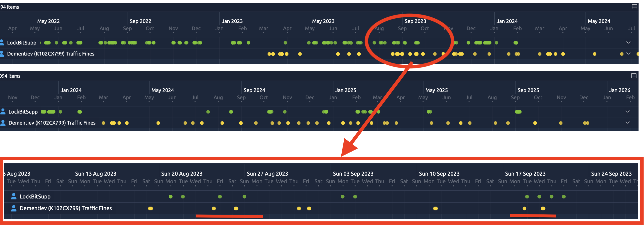Click the LockBitSupp user icon in the bottom timeline
Viewport: 644px width, 228px height.
pos(14,196)
